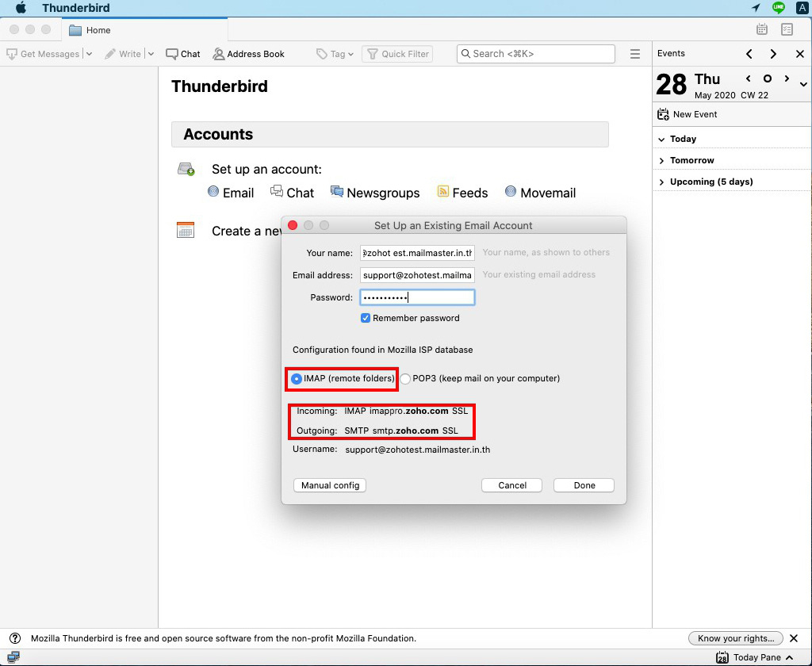Close the Set Up Email Account dialog
This screenshot has height=666, width=812.
(293, 225)
